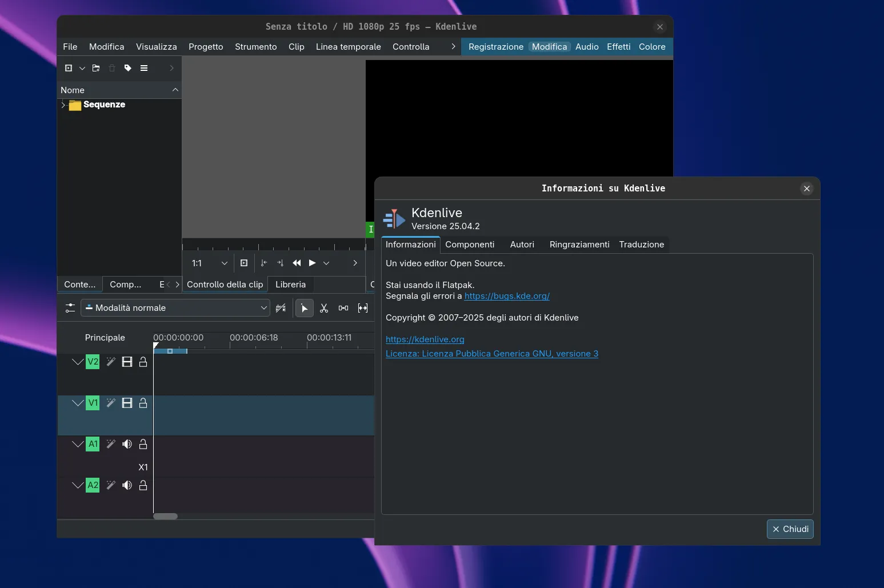Open the Progetto menu
The width and height of the screenshot is (884, 588).
click(206, 47)
